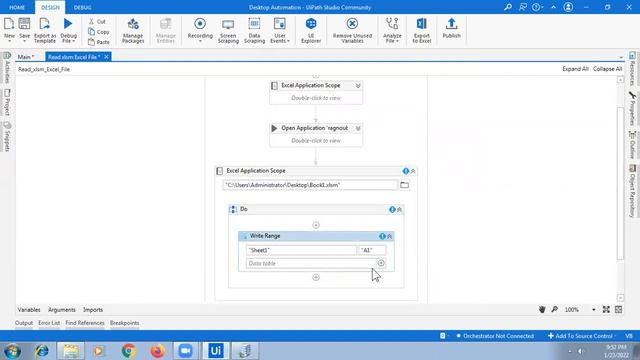This screenshot has width=640, height=360.
Task: Open the canvas magnifier search
Action: pos(554,309)
